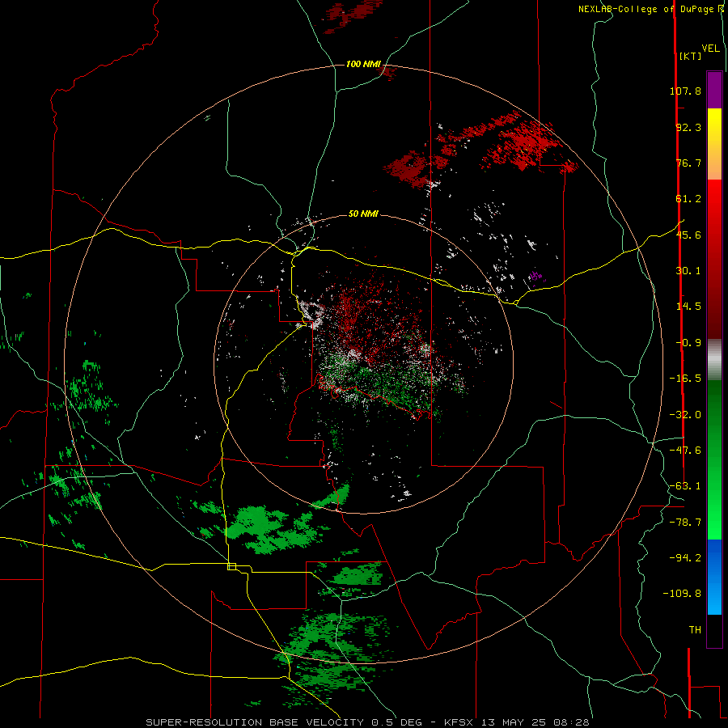Click the -78.7 legend value
Screen dimensions: 728x728
click(685, 523)
